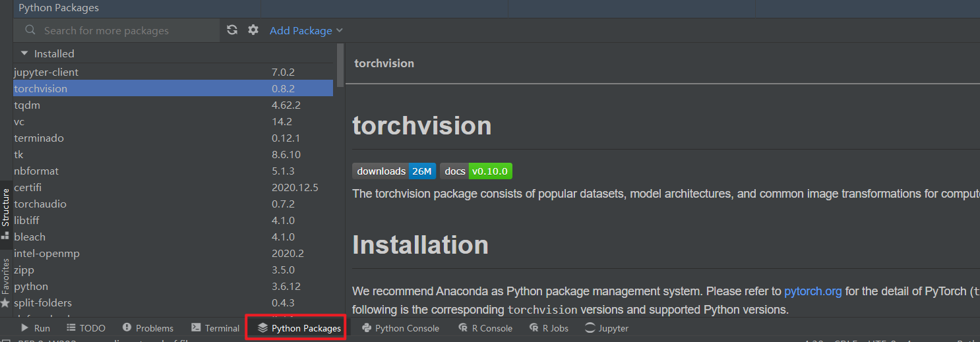Viewport: 980px width, 342px height.
Task: Open the Run tool window tab
Action: 35,328
